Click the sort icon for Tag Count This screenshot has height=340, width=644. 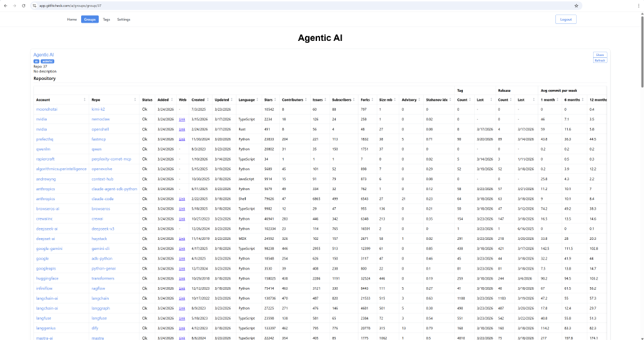tap(470, 100)
